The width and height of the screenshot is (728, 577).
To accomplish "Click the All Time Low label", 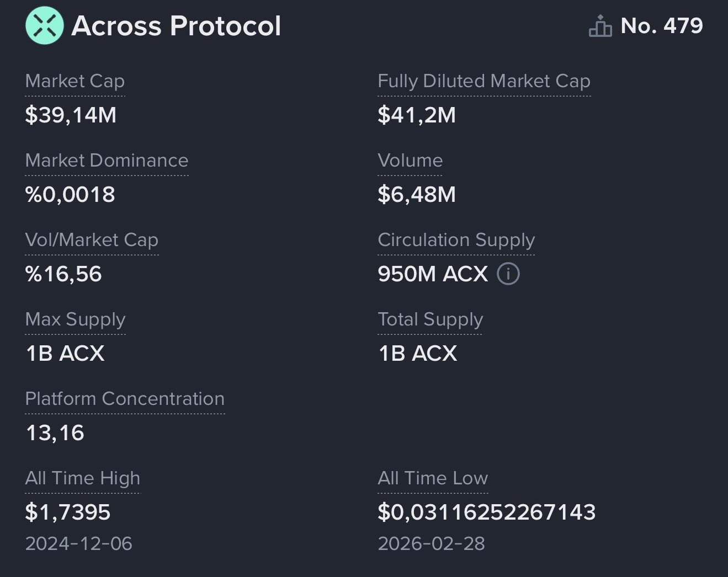I will click(x=433, y=478).
